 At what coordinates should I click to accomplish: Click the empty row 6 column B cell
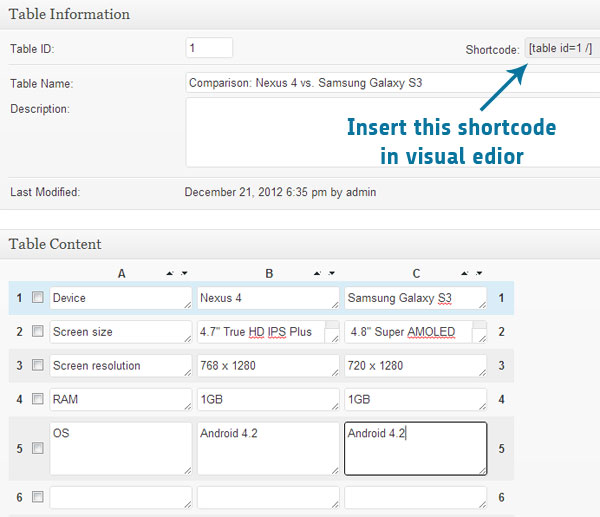268,497
